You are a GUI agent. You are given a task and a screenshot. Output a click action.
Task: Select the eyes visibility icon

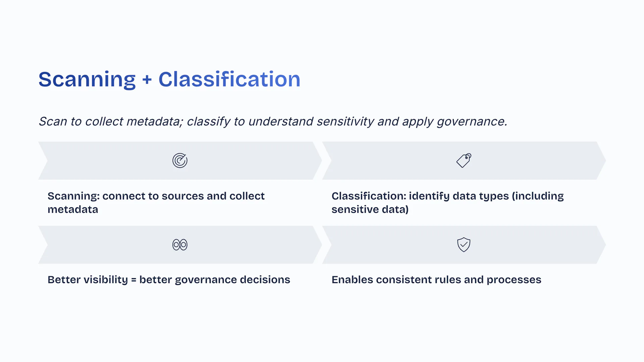tap(180, 245)
